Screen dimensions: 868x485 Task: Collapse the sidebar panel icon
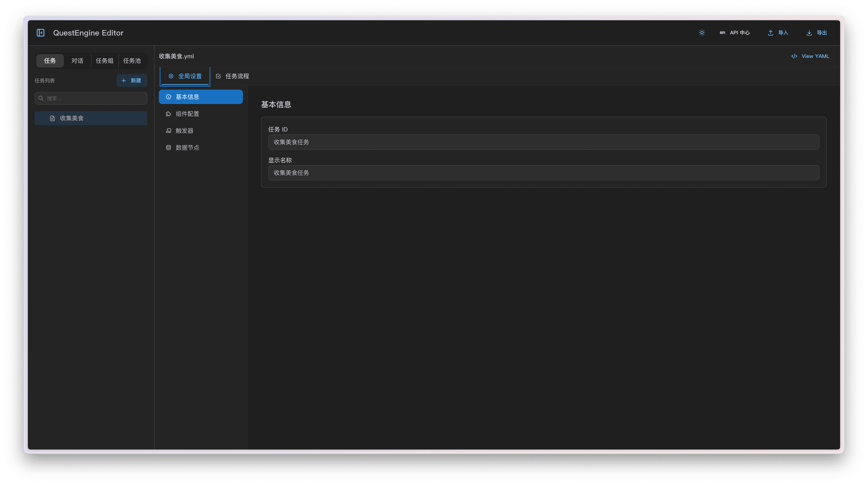pos(40,33)
